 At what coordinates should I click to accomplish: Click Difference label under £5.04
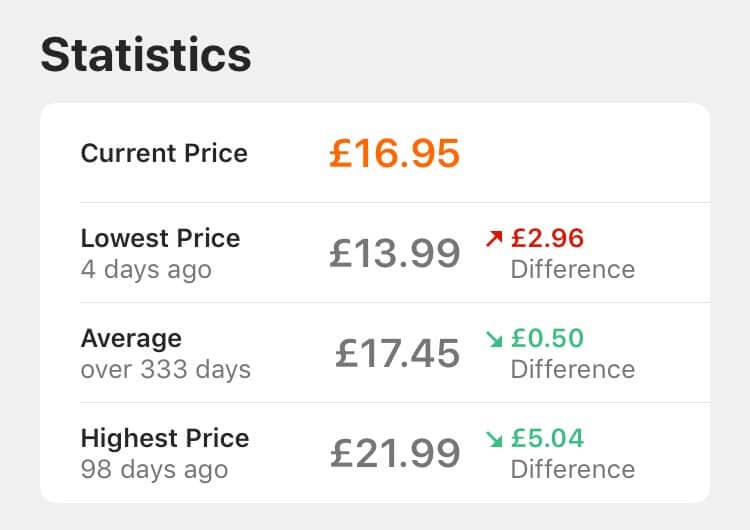tap(573, 470)
